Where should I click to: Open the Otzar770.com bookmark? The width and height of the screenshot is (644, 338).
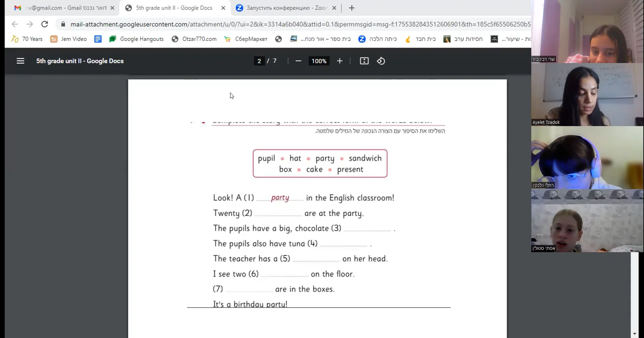pos(194,39)
